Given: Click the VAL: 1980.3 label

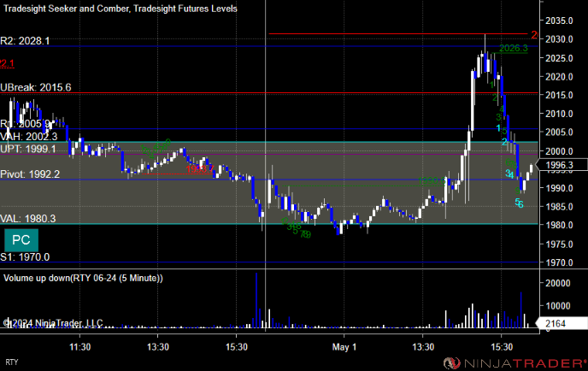Looking at the screenshot, I should click(28, 219).
